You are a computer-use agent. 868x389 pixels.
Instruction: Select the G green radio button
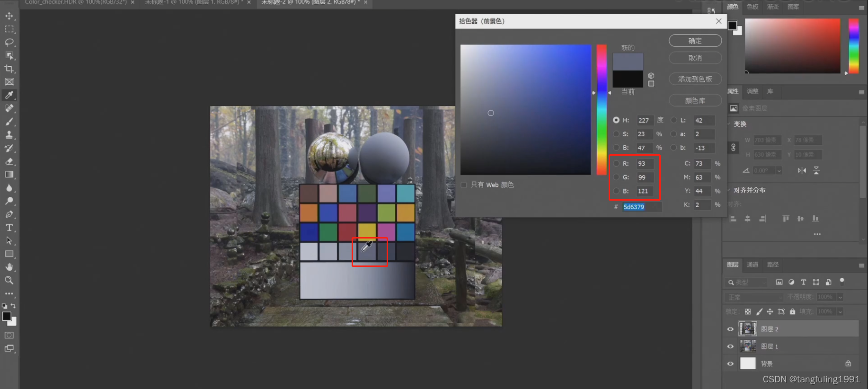[616, 177]
